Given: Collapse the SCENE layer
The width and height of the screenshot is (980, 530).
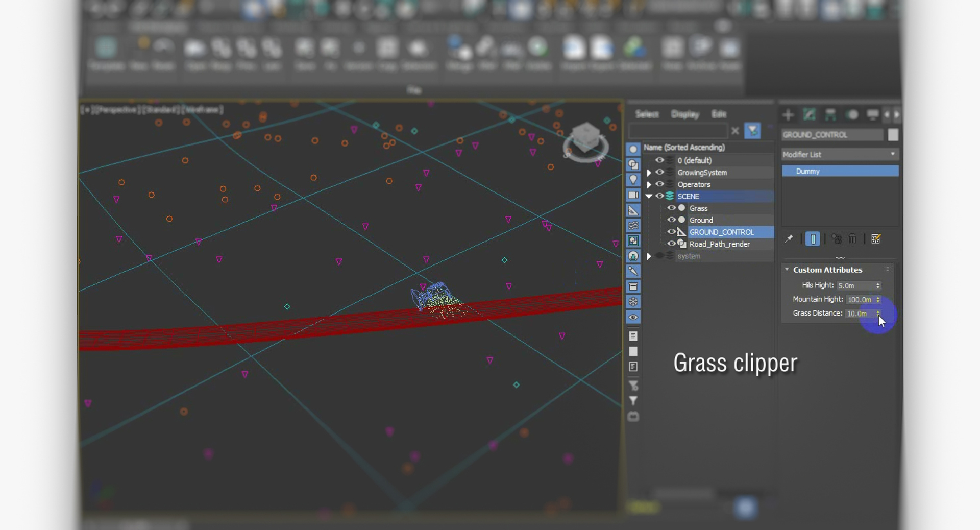Looking at the screenshot, I should pos(649,196).
